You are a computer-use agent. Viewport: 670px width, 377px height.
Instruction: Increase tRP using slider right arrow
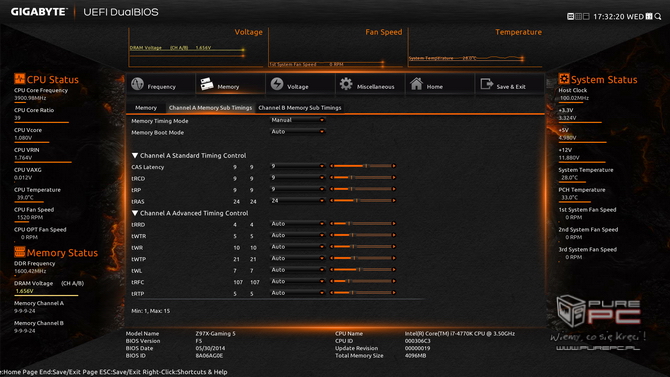pos(394,189)
